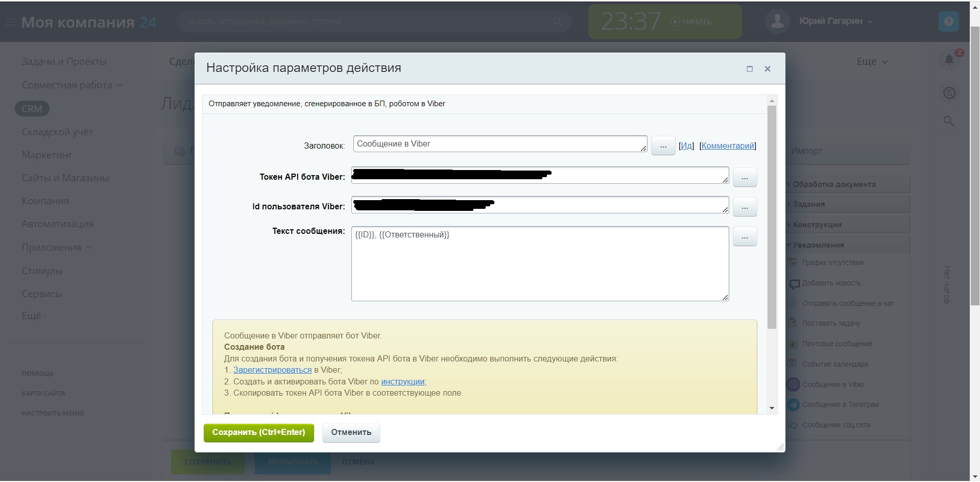Expand the Юрий Гагарин user dropdown
Image resolution: width=980 pixels, height=482 pixels.
[x=870, y=22]
